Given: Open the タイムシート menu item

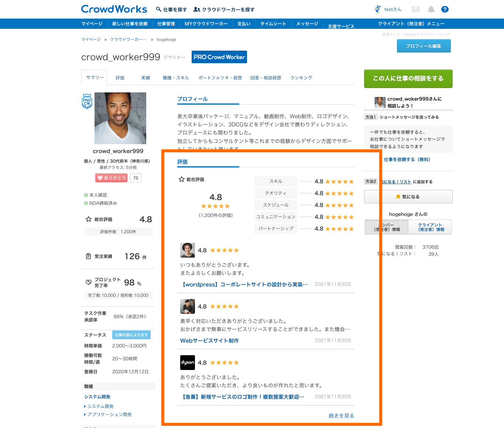Looking at the screenshot, I should pos(273,24).
